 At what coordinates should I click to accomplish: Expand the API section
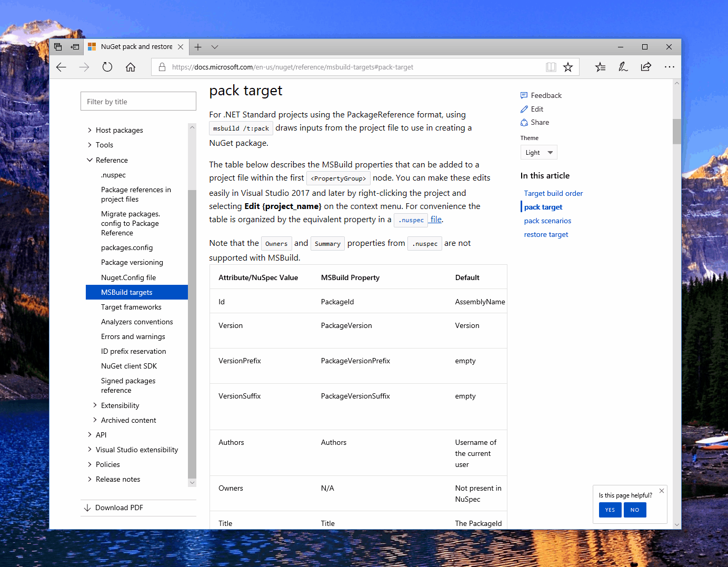(x=89, y=435)
